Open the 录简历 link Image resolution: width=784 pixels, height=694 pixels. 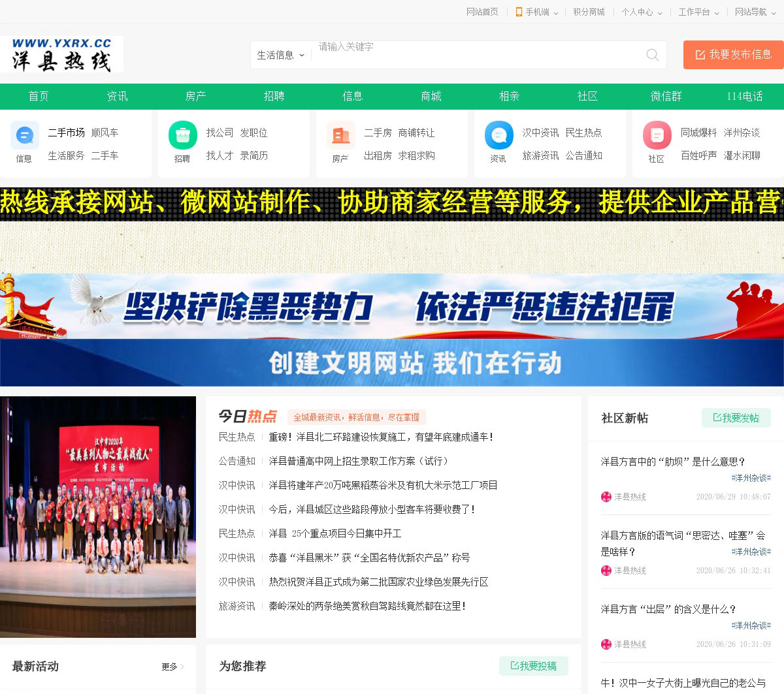pos(253,155)
